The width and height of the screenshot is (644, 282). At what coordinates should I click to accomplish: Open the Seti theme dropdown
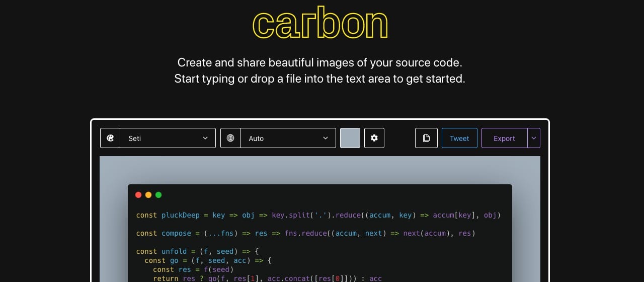[x=168, y=138]
